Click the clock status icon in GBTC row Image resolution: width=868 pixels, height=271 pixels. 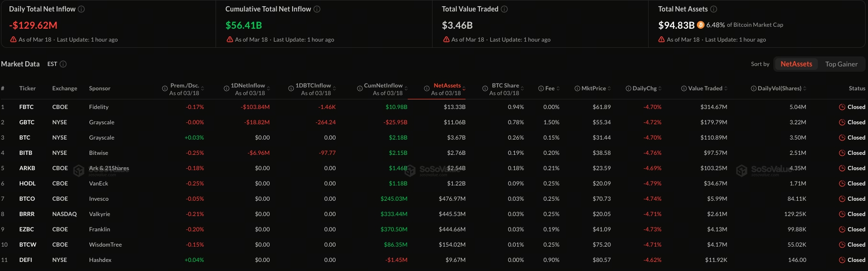tap(842, 122)
